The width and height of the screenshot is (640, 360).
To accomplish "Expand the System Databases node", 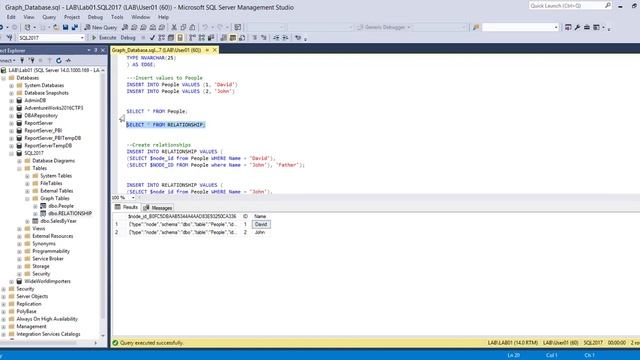I will pos(11,85).
